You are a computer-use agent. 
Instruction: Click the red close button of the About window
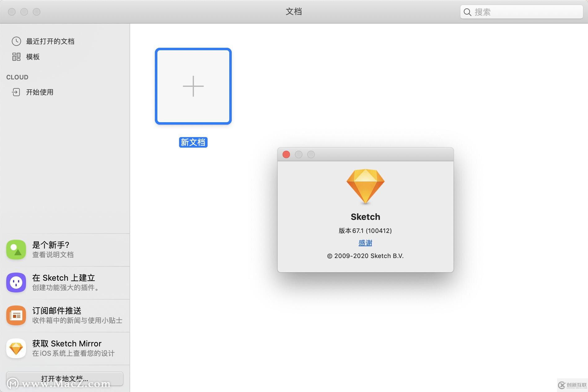(x=286, y=154)
